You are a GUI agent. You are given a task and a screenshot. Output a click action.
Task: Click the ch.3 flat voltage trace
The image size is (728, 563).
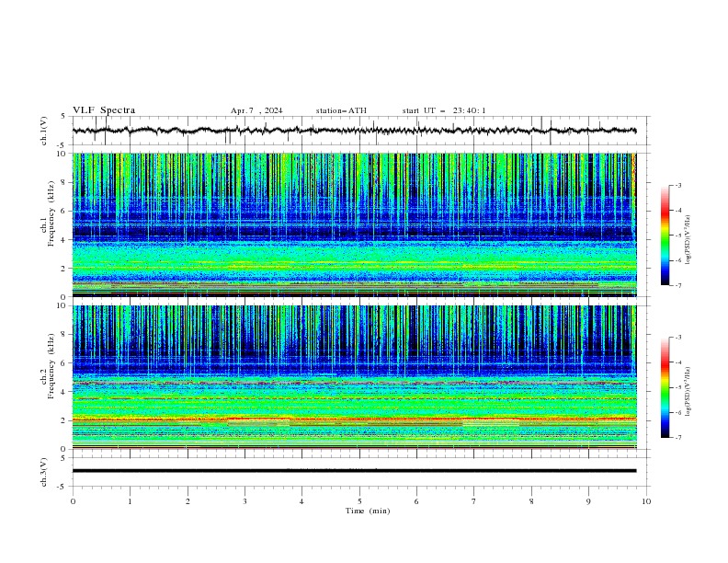(354, 471)
